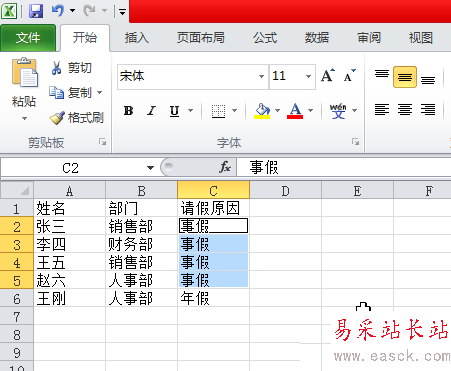Open font color dropdown arrow
Image resolution: width=451 pixels, height=371 pixels.
[x=310, y=110]
